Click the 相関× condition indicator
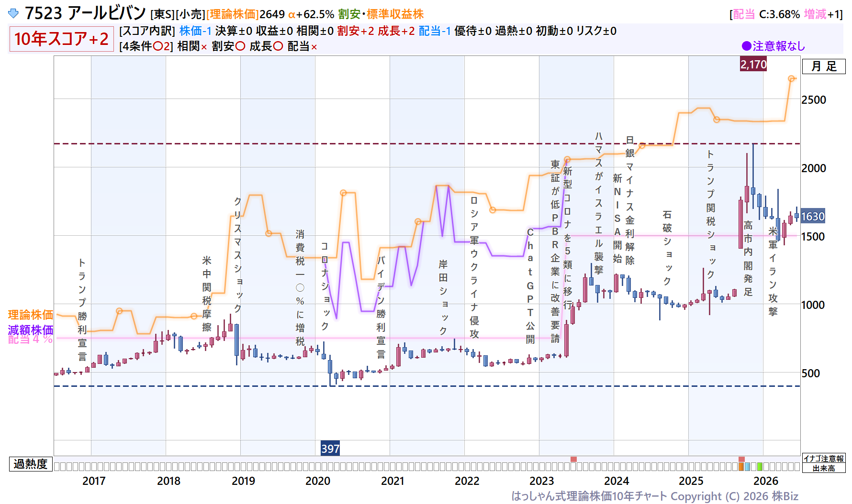 click(192, 46)
